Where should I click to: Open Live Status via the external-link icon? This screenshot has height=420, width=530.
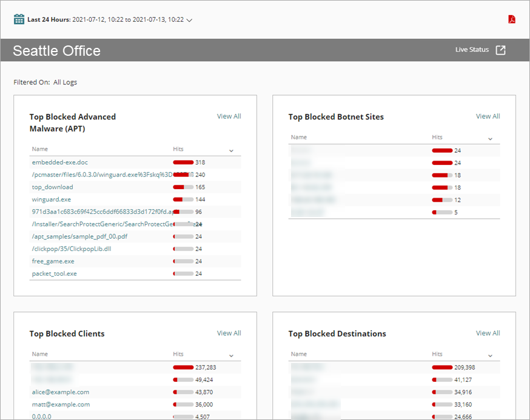coord(500,50)
